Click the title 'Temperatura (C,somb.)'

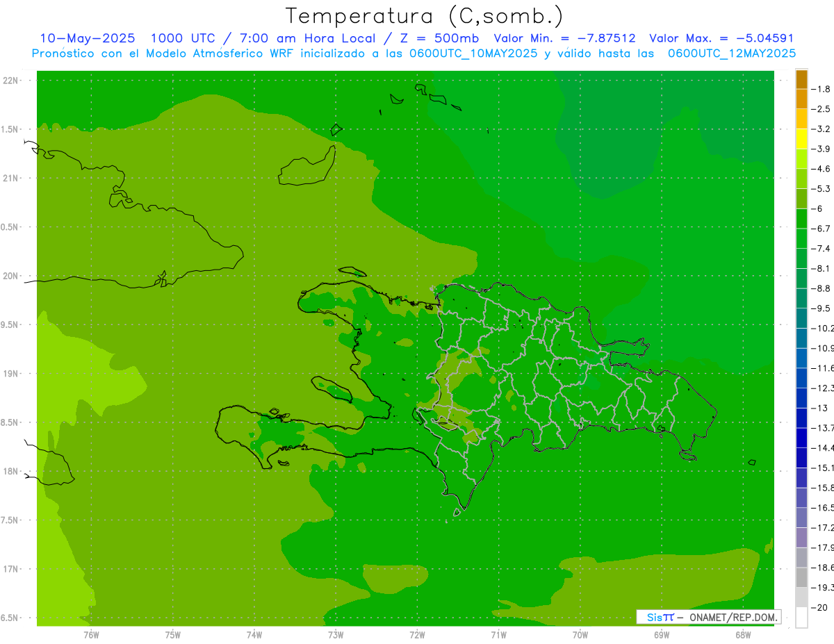[x=425, y=15]
